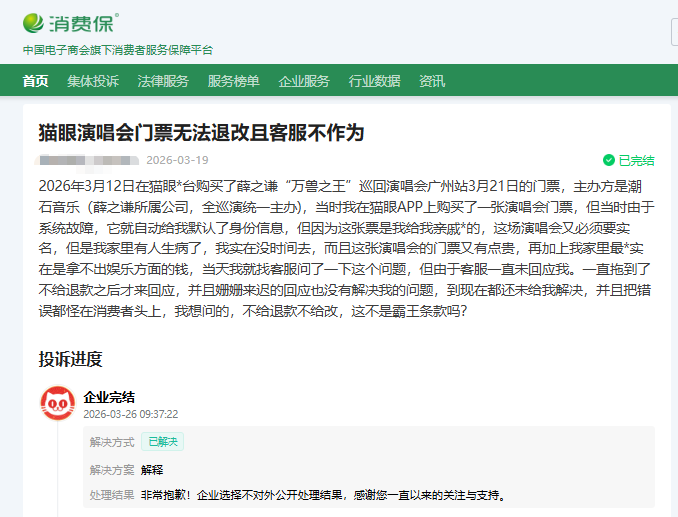Click the 投诉进度 section heading
Screen dimensions: 678x517
[70, 358]
